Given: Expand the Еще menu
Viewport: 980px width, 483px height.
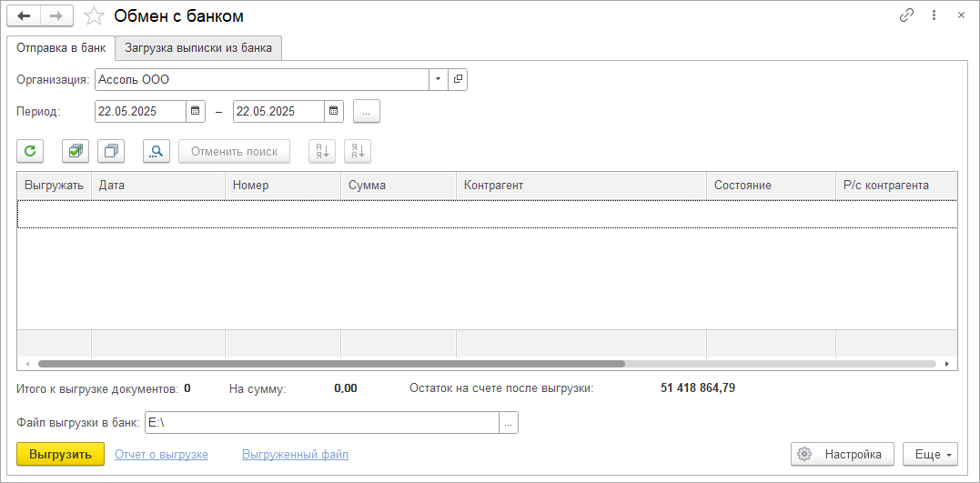Looking at the screenshot, I should 930,454.
